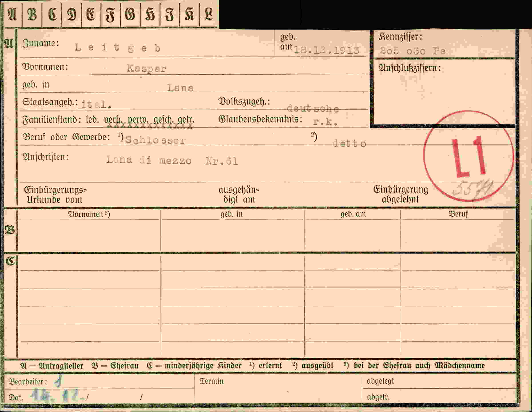Click the row of typed x strike-outs
The height and width of the screenshot is (412, 532).
150,126
